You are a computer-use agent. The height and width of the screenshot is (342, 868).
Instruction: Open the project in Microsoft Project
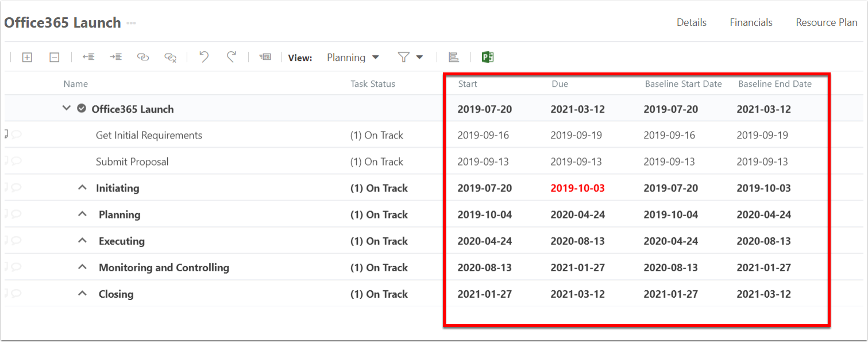tap(488, 57)
